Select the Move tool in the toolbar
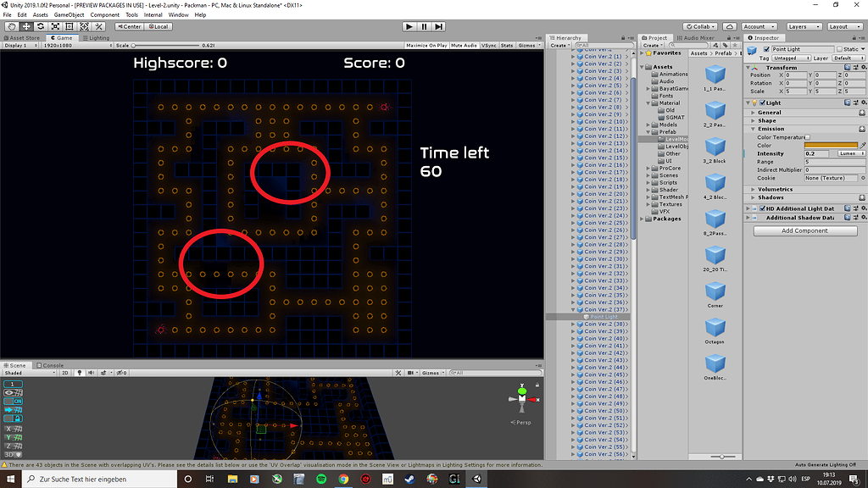Image resolution: width=868 pixels, height=488 pixels. (x=25, y=26)
